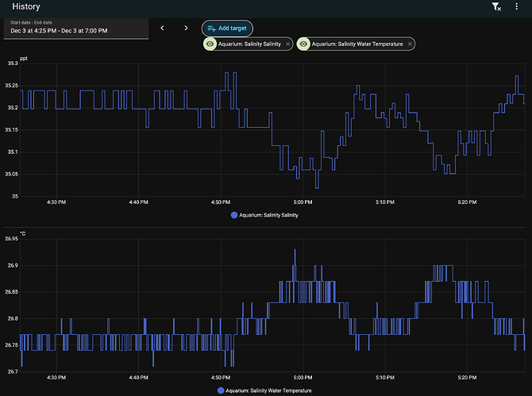Clear the history filter in the header

(496, 7)
